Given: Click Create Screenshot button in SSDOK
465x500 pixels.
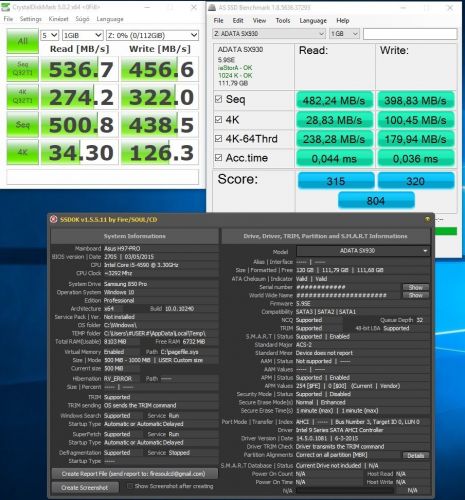Looking at the screenshot, I should (85, 487).
